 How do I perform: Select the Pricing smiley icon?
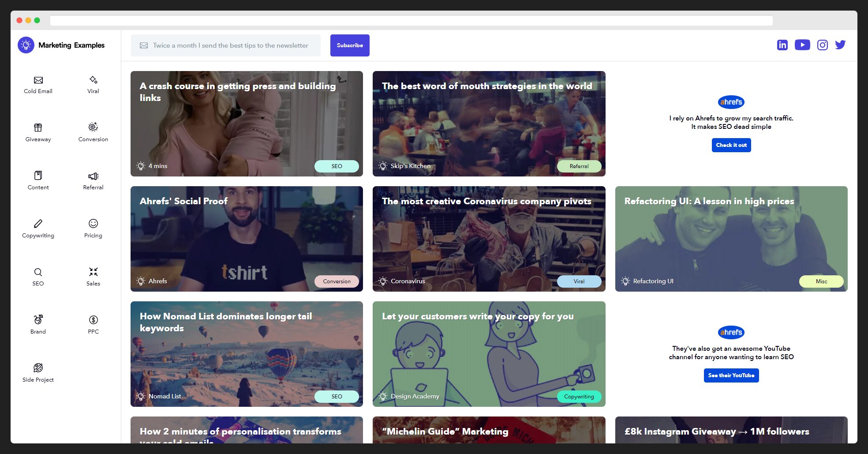[x=93, y=224]
